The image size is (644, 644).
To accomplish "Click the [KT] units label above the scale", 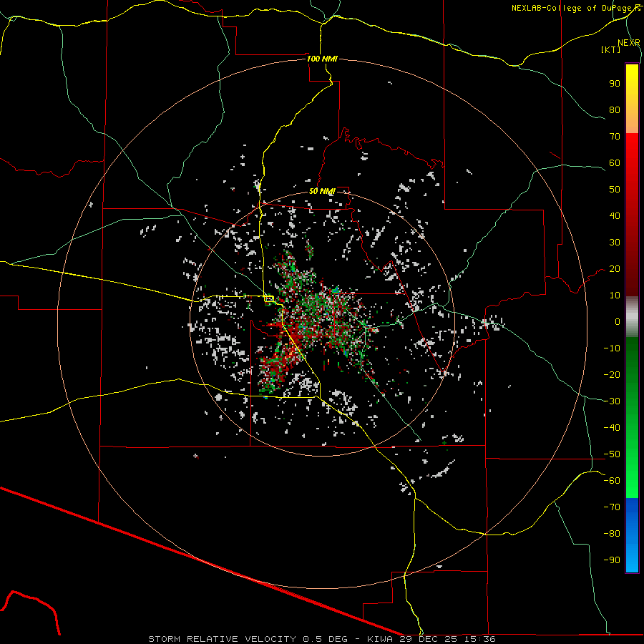I will [610, 49].
